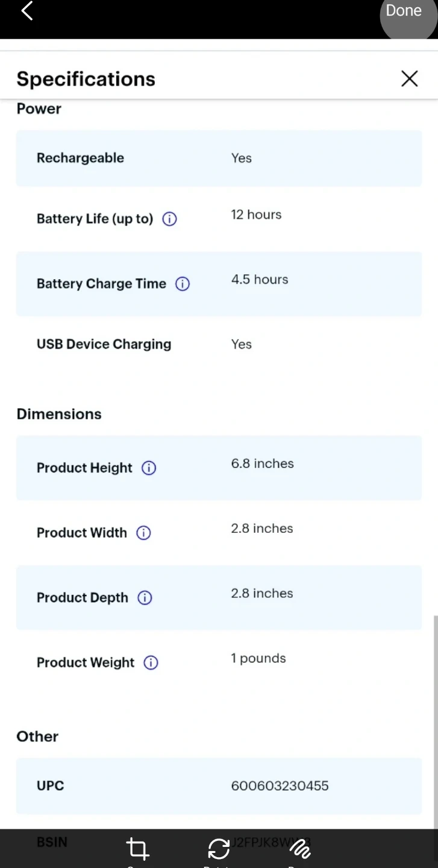Image resolution: width=438 pixels, height=868 pixels.
Task: Tap the Rechargeable specification row
Action: (x=219, y=159)
